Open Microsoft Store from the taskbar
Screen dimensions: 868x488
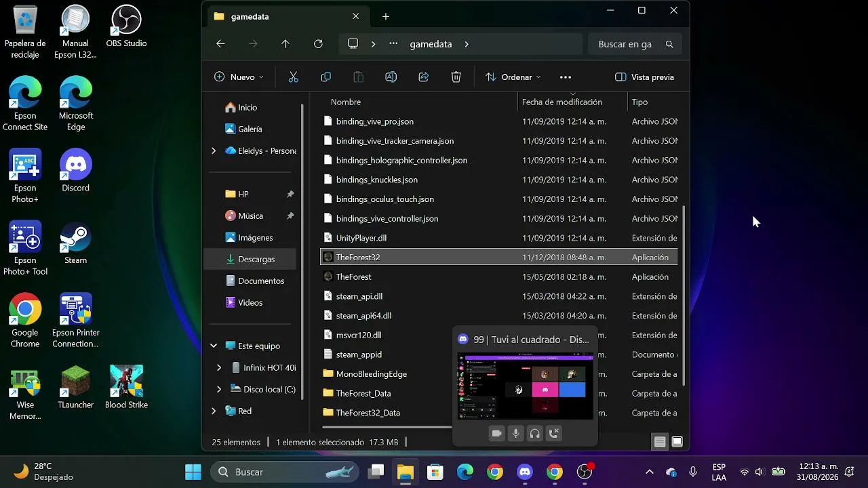click(x=435, y=472)
